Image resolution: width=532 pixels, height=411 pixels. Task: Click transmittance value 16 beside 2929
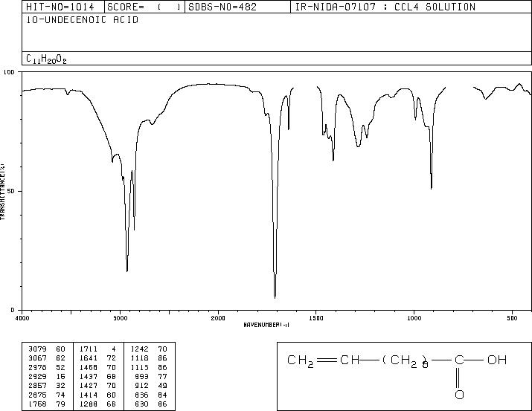(x=60, y=376)
